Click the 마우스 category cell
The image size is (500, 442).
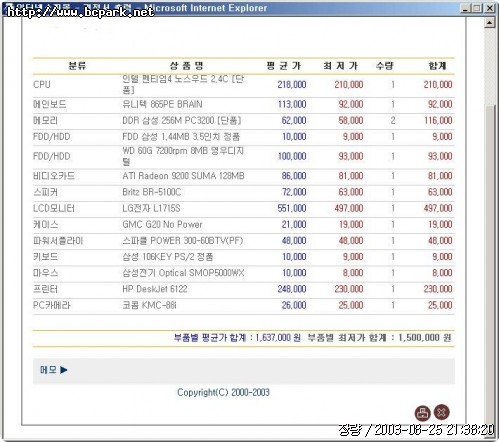pyautogui.click(x=46, y=273)
